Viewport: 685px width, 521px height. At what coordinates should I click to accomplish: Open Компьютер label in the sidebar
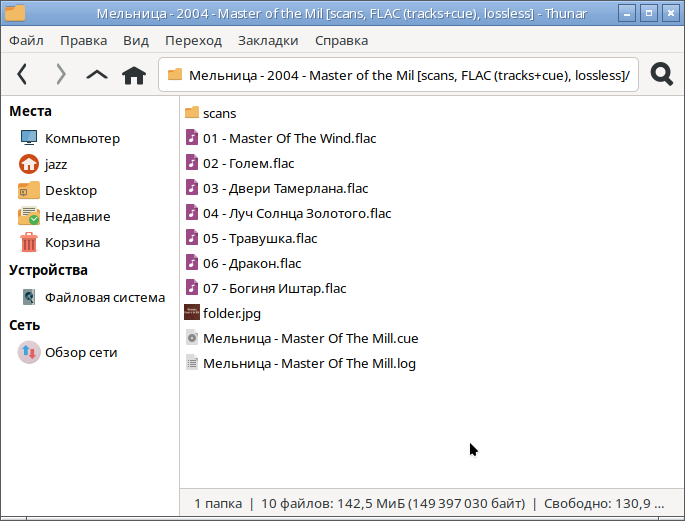(x=82, y=138)
